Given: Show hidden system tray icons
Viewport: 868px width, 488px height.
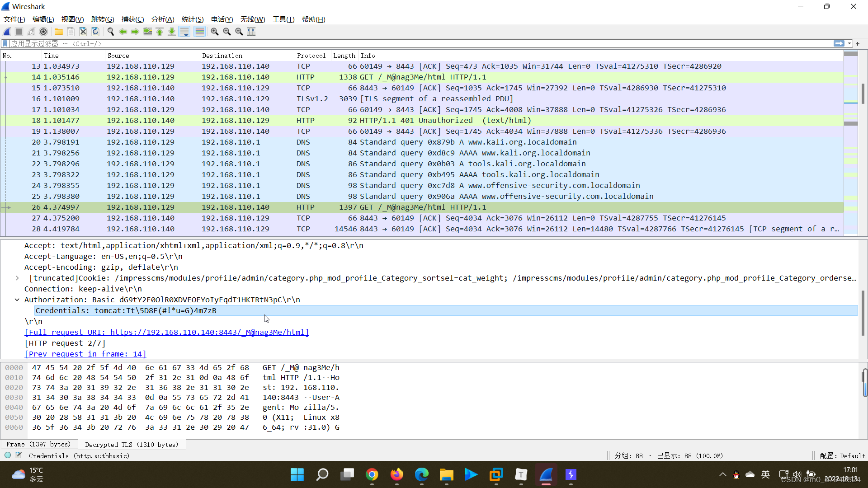Looking at the screenshot, I should coord(722,474).
